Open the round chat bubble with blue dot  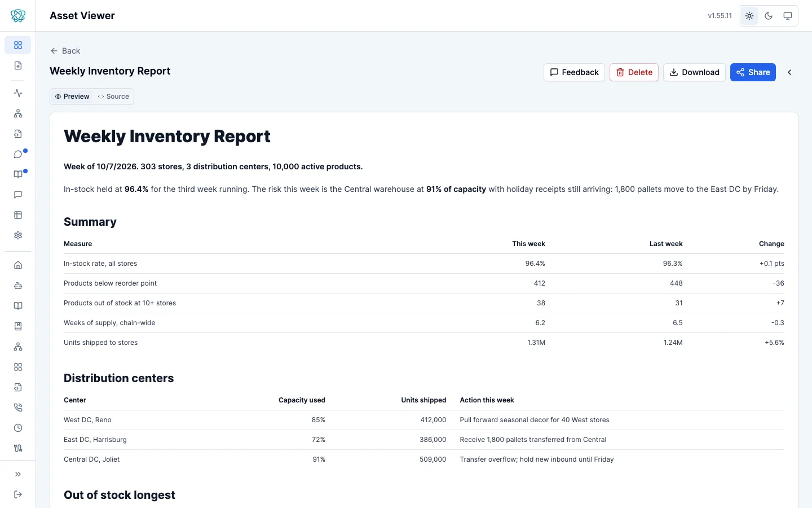point(18,154)
